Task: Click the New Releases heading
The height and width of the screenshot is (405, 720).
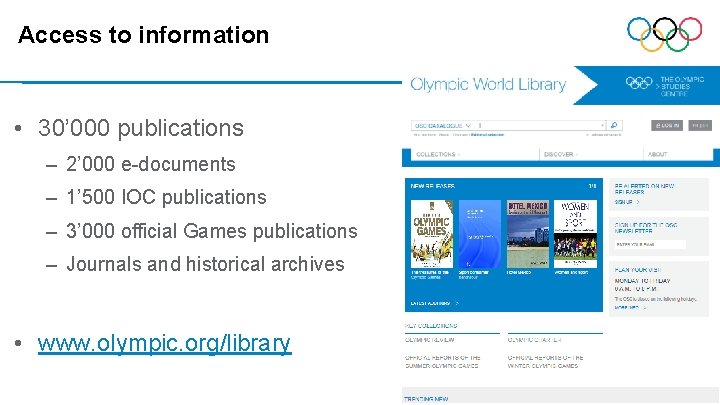Action: pos(433,186)
